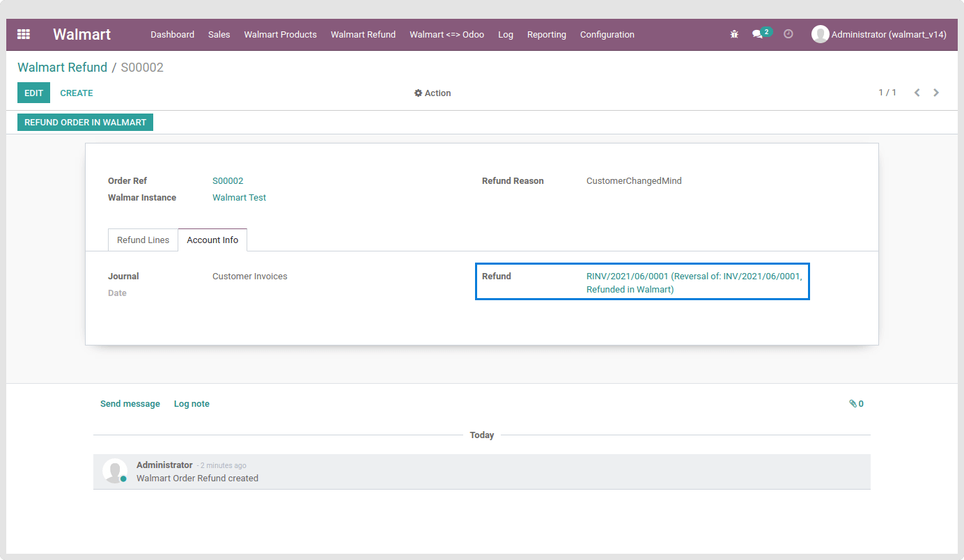964x560 pixels.
Task: Click the S00002 breadcrumb title
Action: point(142,68)
